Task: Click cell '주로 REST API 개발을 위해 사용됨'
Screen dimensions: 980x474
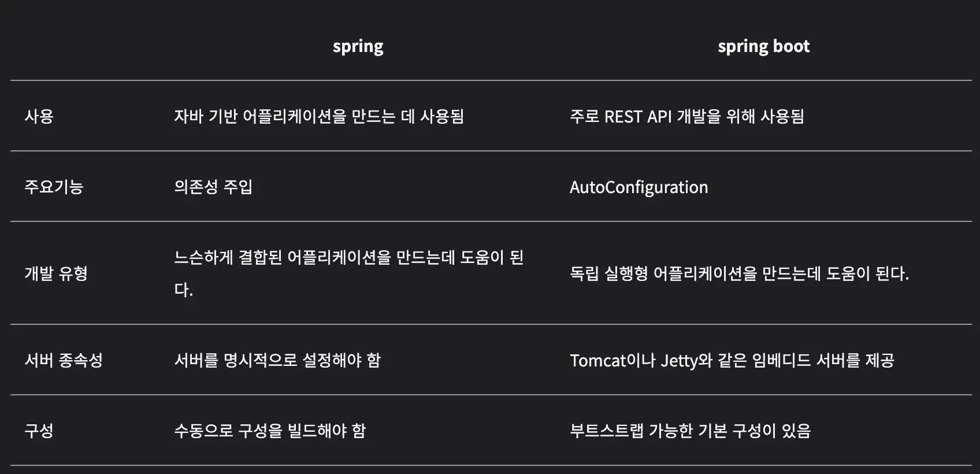Action: click(x=686, y=116)
